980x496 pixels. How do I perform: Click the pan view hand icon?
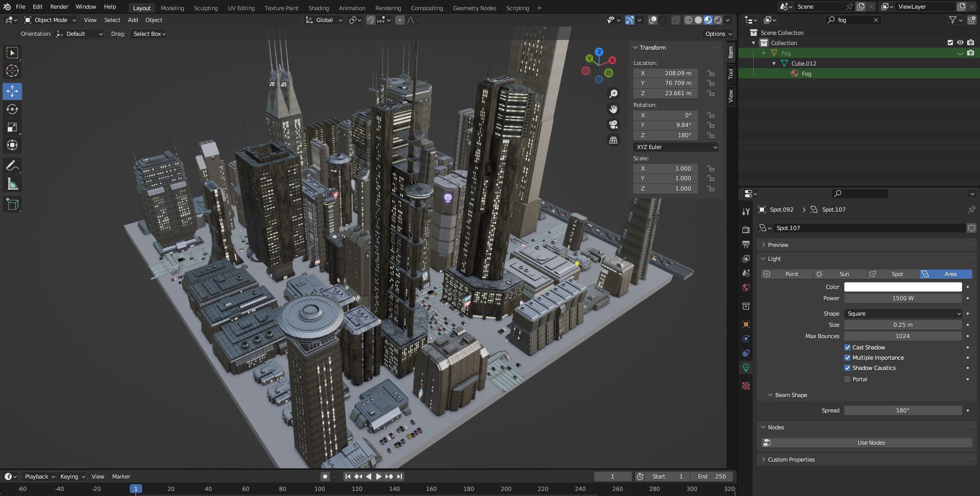tap(613, 109)
